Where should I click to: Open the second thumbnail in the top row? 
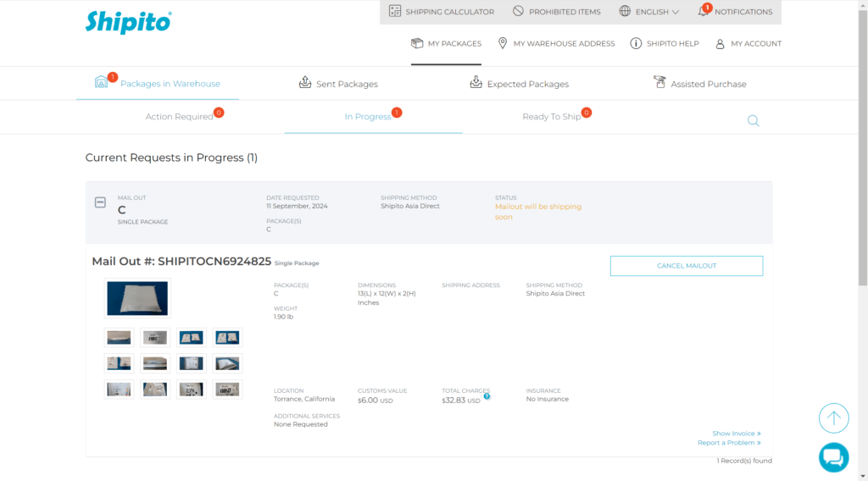[155, 337]
